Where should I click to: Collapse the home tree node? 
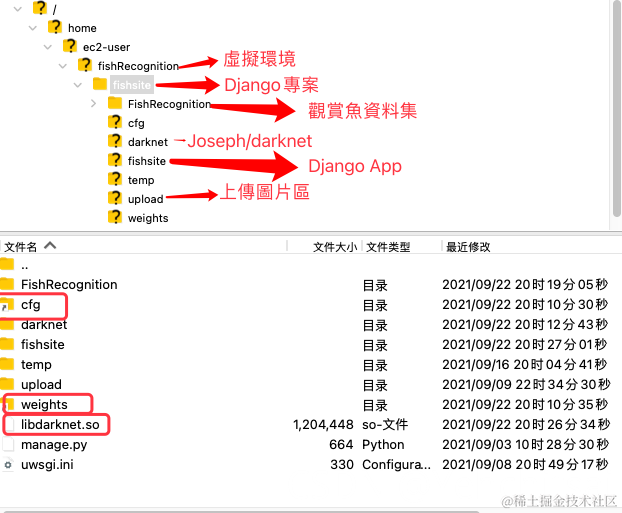(33, 28)
